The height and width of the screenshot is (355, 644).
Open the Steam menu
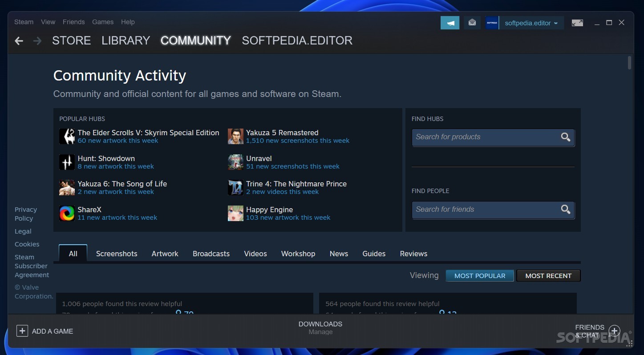click(x=24, y=22)
